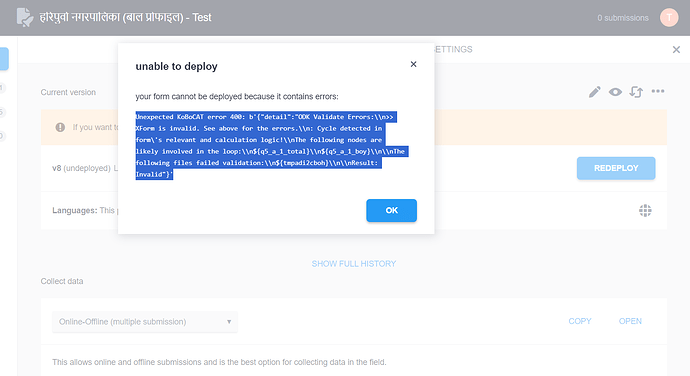The width and height of the screenshot is (690, 376).
Task: Open SHOW FULL HISTORY link
Action: coord(354,264)
